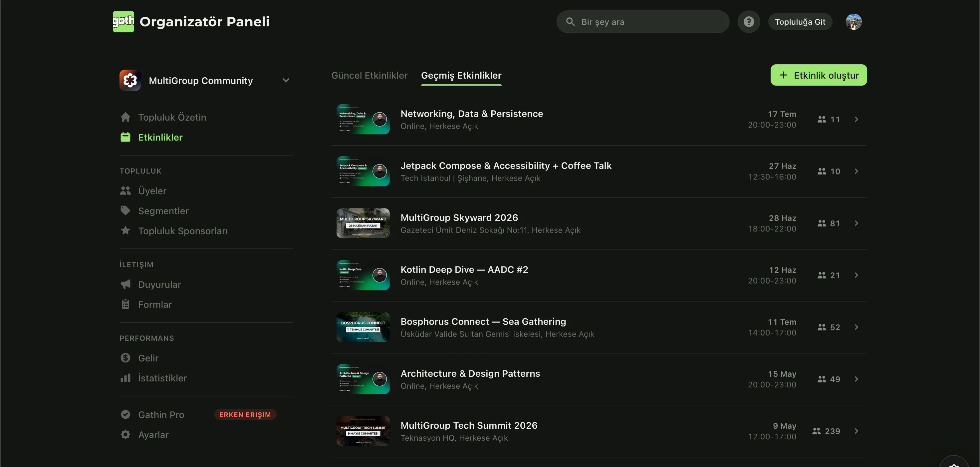
Task: Click the tag icon beside Segmentler
Action: pos(125,211)
